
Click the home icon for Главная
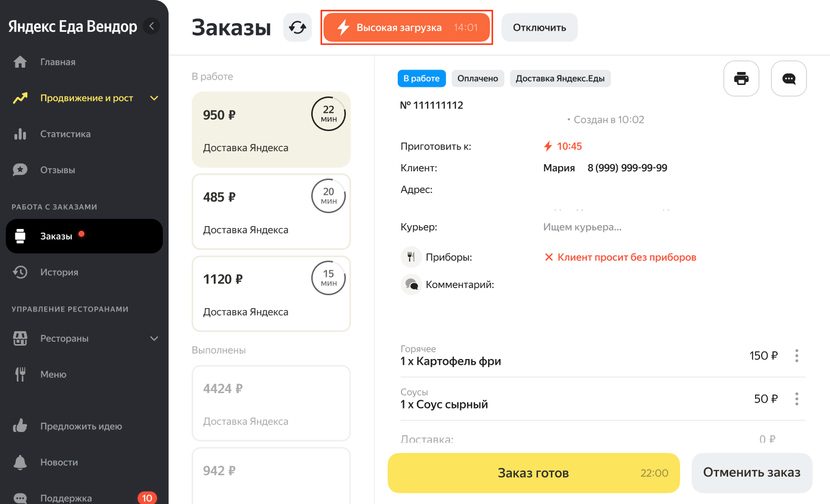coord(20,62)
